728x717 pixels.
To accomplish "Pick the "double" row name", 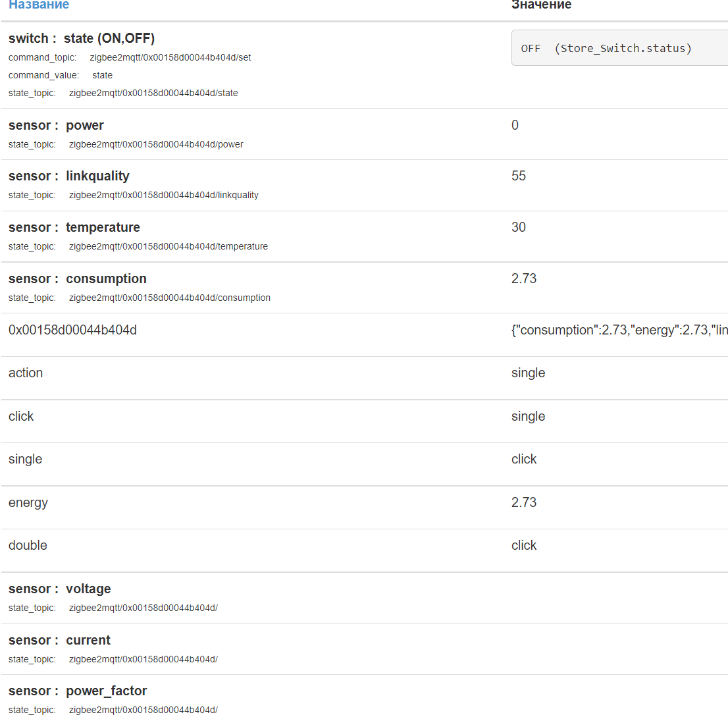I will (x=28, y=545).
